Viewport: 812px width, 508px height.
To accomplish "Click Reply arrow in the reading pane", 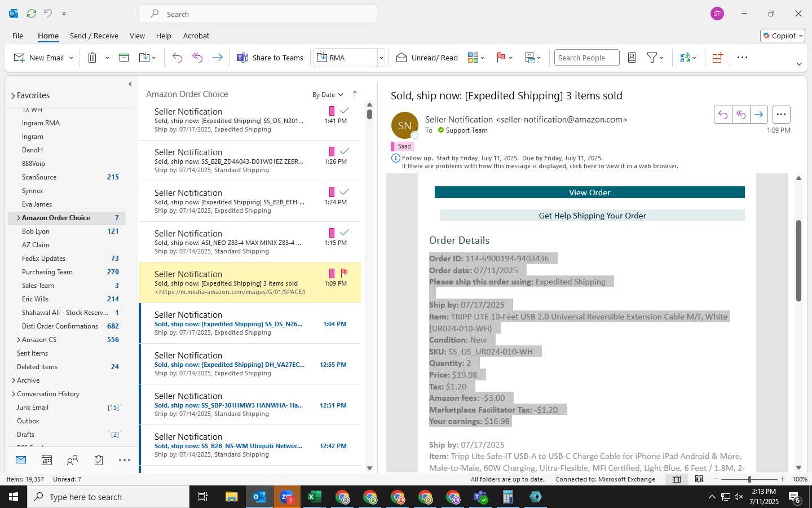I will (x=723, y=115).
